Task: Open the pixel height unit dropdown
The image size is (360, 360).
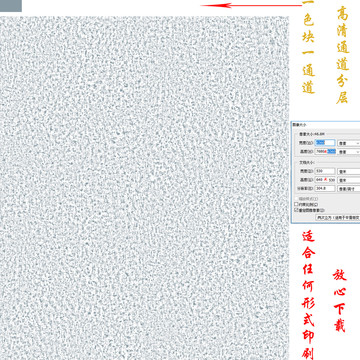Action: pyautogui.click(x=349, y=151)
